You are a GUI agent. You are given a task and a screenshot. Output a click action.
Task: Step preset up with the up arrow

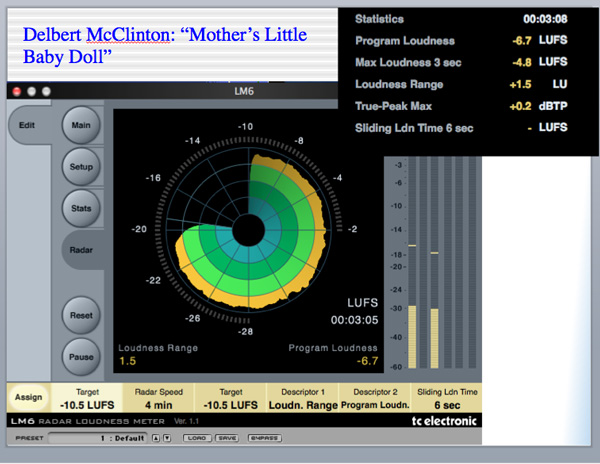coord(155,438)
